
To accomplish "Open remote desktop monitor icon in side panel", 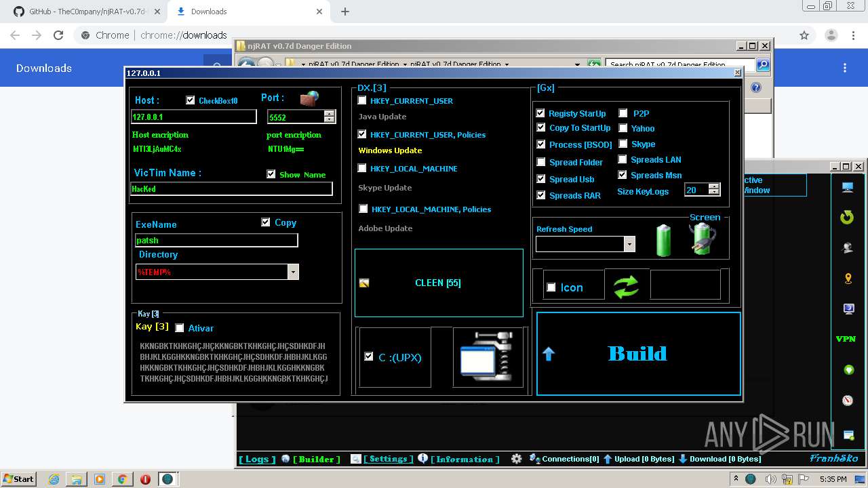I will point(847,188).
